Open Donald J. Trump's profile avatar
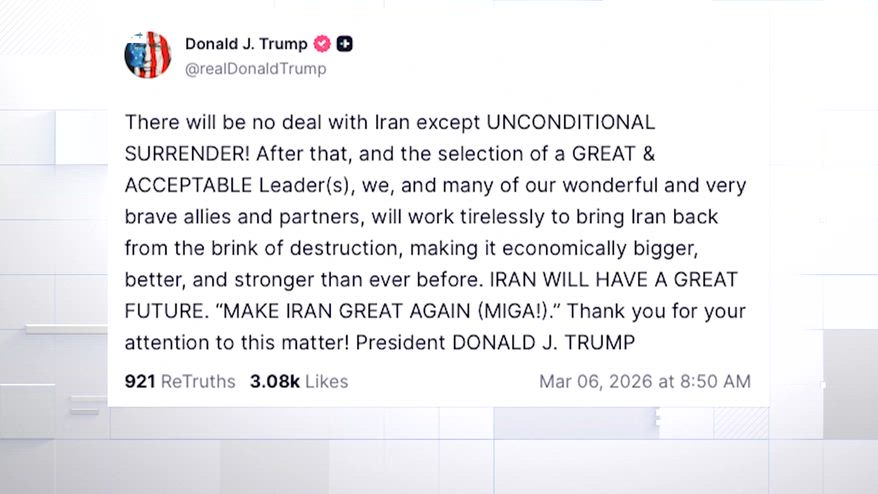This screenshot has width=878, height=494. click(148, 55)
